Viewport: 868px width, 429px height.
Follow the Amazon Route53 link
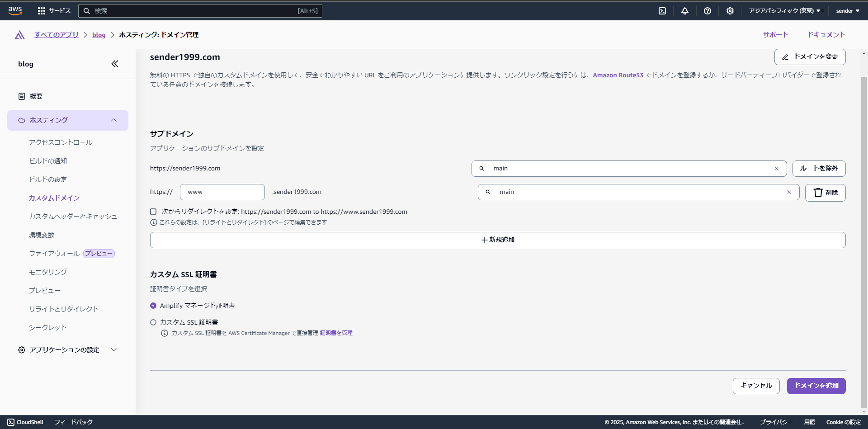tap(618, 75)
